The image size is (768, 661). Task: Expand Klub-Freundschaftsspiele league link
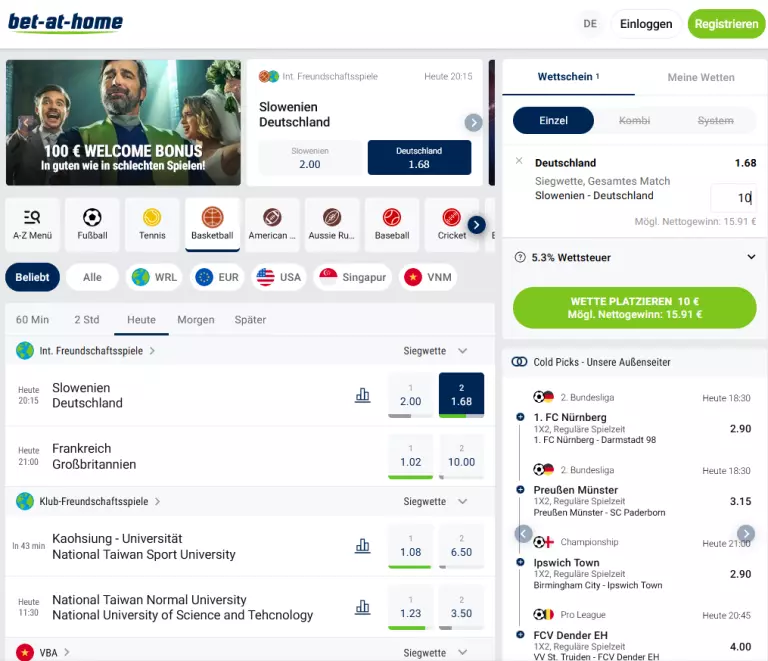(x=89, y=501)
